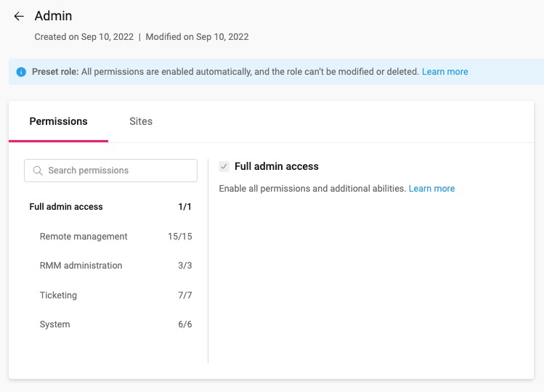This screenshot has width=544, height=392.
Task: Select the Remote management category
Action: point(110,237)
